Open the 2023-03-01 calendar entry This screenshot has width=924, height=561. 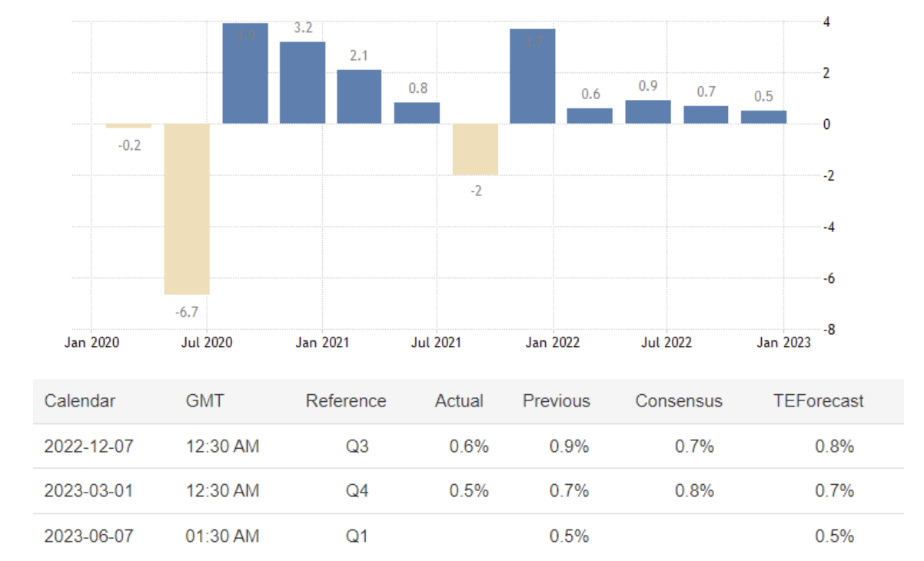88,490
